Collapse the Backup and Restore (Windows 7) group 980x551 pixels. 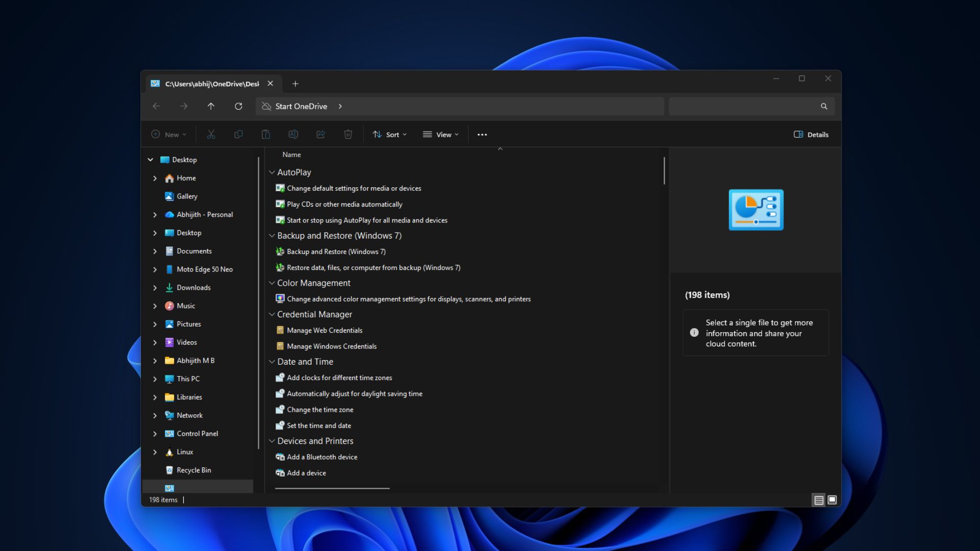click(x=272, y=236)
